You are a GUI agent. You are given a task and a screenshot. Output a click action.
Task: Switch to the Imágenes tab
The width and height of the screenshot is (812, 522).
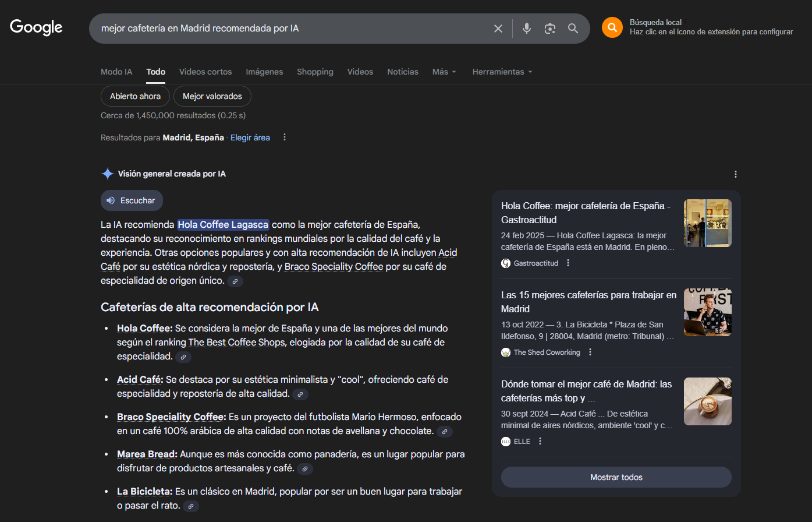[x=264, y=72]
